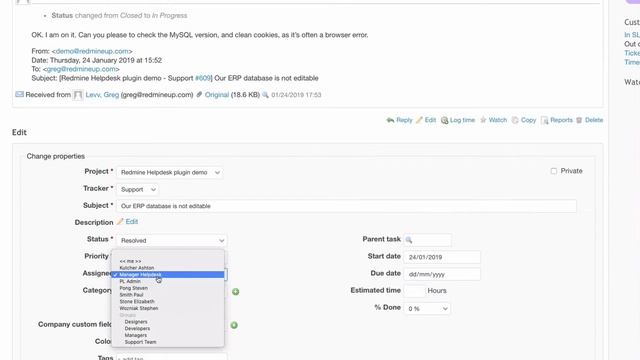Select << me >> in assignee list
The image size is (640, 360).
tap(168, 261)
